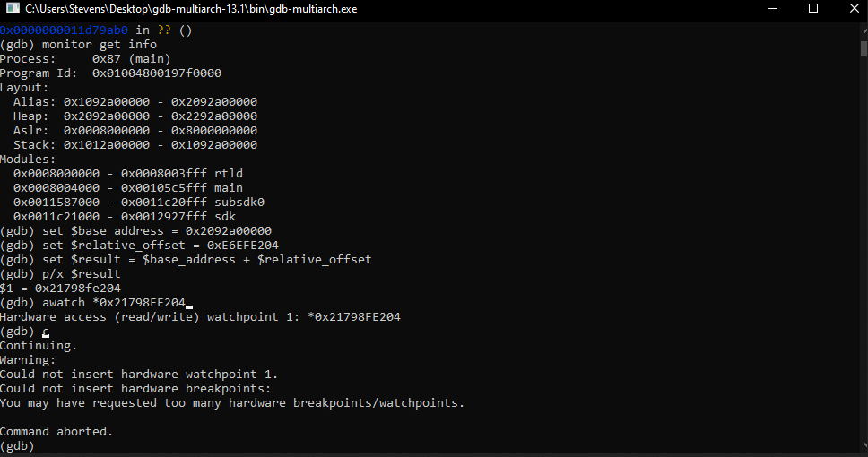Click the subsdk0 module entry
Viewport: 868px width, 457px height.
(x=139, y=202)
